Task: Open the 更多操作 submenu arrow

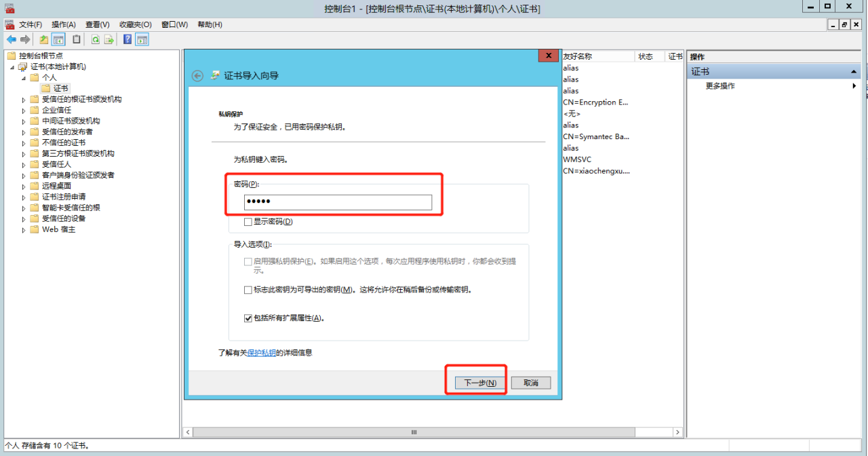Action: click(854, 86)
